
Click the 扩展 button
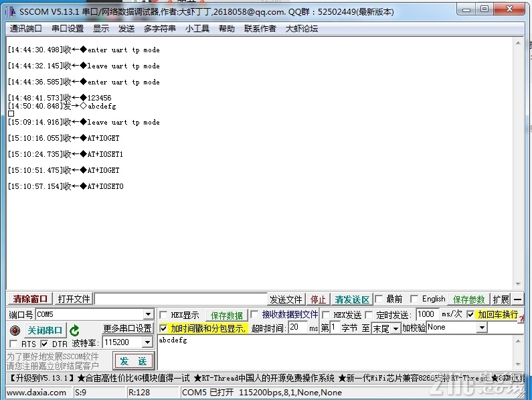[x=501, y=299]
